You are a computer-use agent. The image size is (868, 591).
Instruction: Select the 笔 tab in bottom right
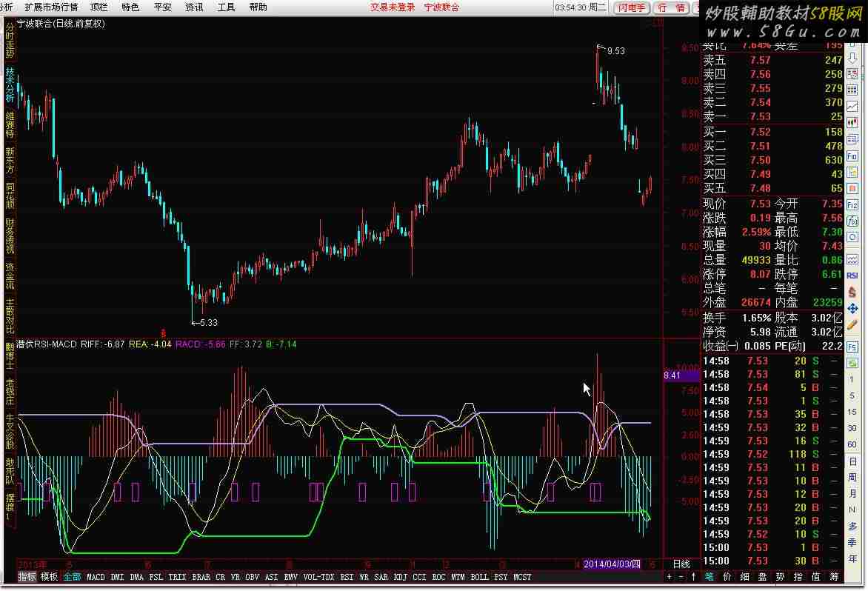(709, 577)
